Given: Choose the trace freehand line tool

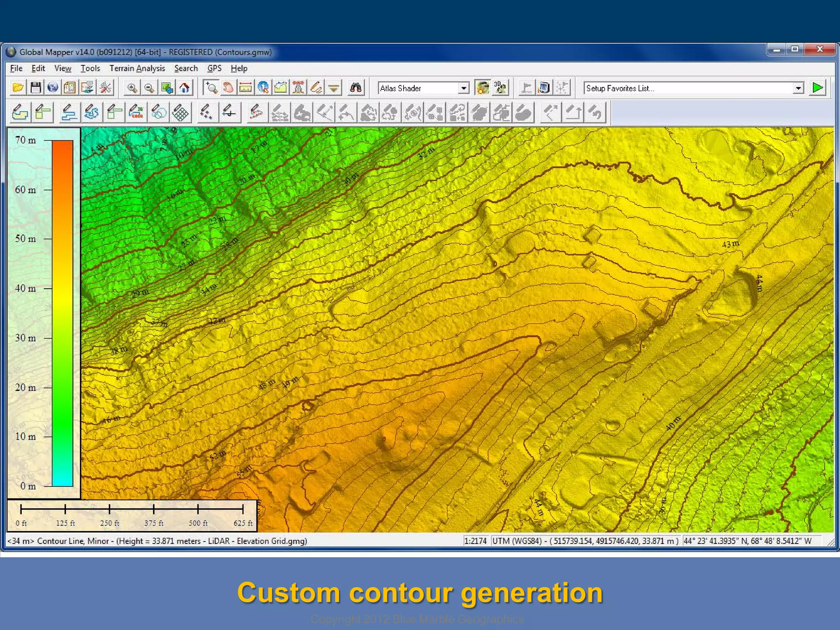Looking at the screenshot, I should (91, 112).
